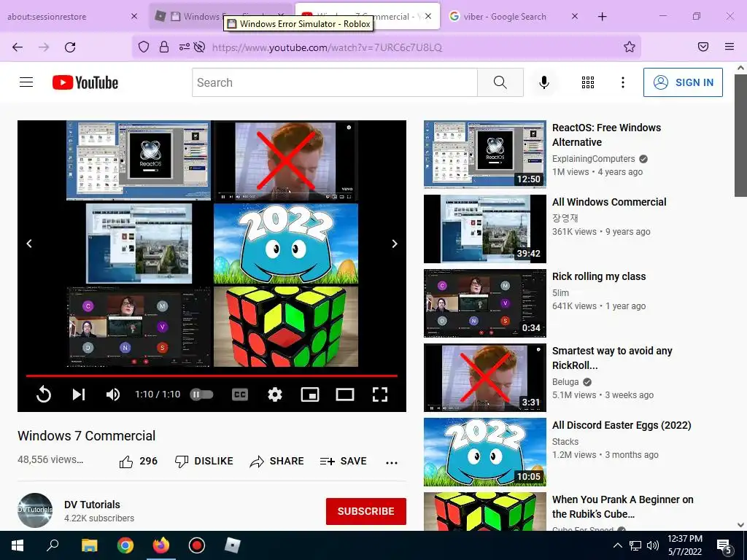This screenshot has width=747, height=560.
Task: Open Smartest way to avoid RickRoll thumbnail
Action: click(485, 377)
